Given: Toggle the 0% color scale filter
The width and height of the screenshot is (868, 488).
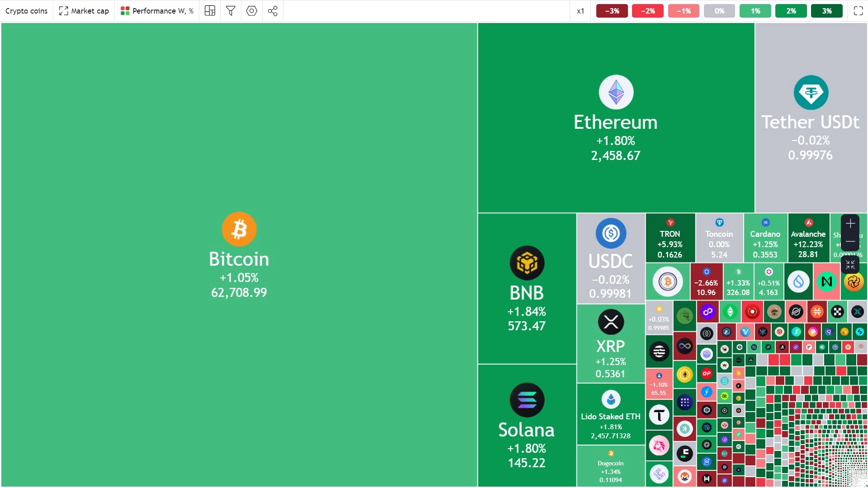Looking at the screenshot, I should 719,11.
